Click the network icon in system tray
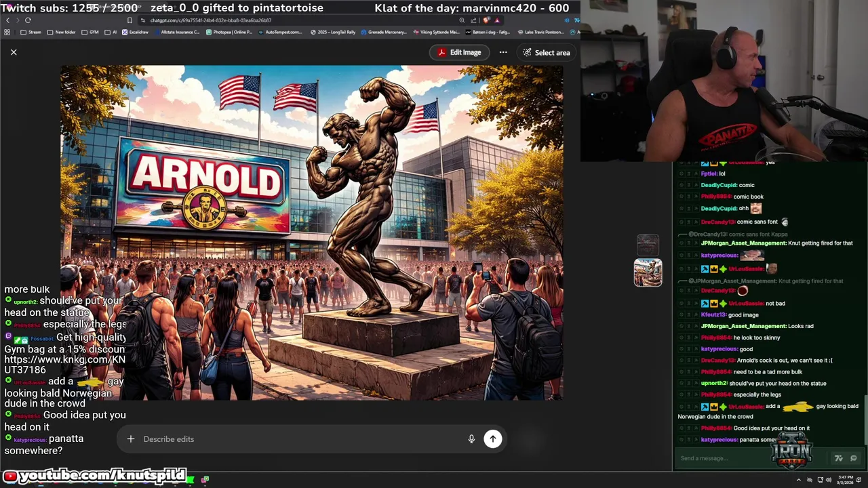The width and height of the screenshot is (868, 488). pos(821,480)
